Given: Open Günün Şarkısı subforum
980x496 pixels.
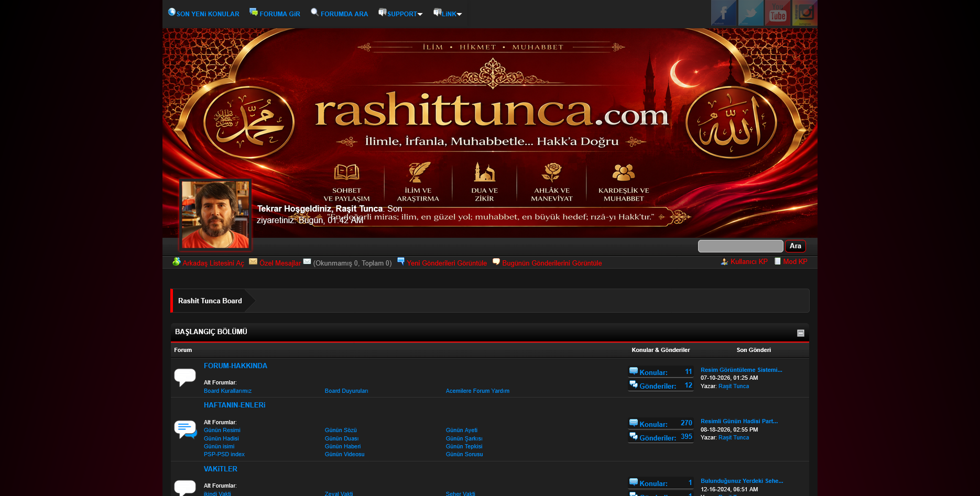Looking at the screenshot, I should pyautogui.click(x=464, y=439).
